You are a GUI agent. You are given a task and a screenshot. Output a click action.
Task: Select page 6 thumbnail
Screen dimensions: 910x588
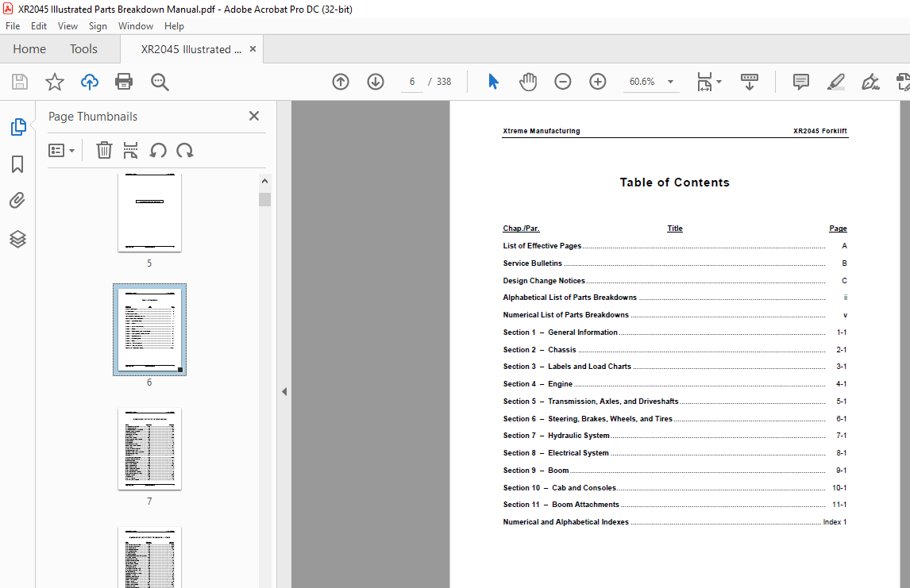(150, 329)
